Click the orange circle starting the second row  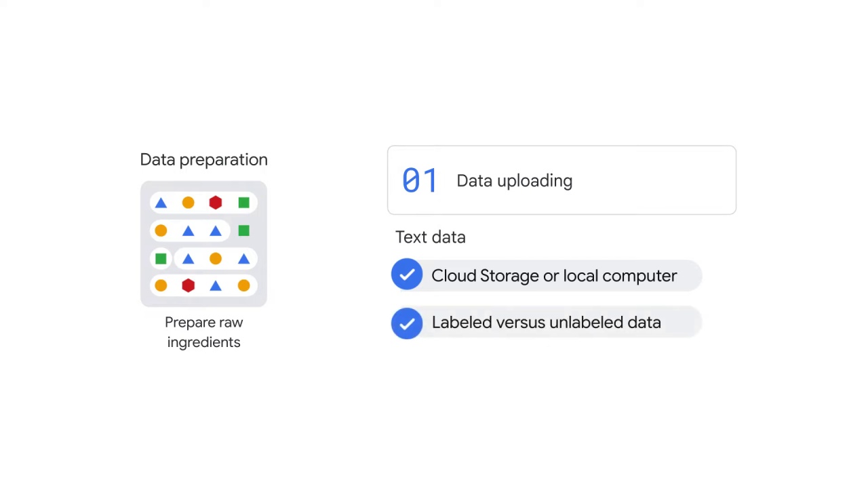(161, 231)
